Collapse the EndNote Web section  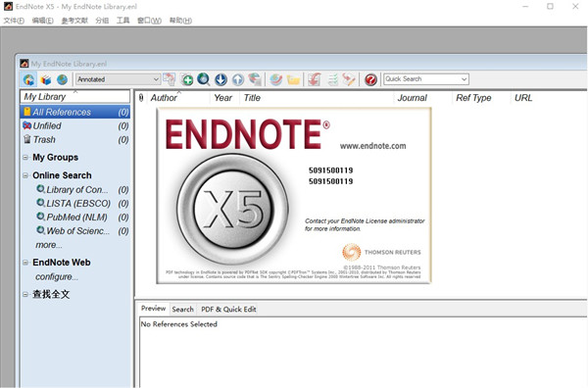[x=25, y=263]
